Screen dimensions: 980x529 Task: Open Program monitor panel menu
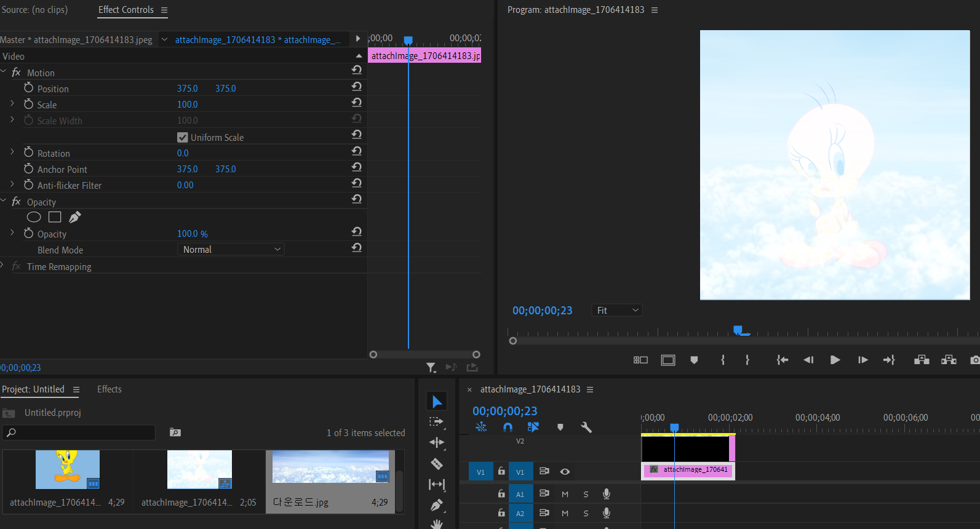click(x=655, y=10)
